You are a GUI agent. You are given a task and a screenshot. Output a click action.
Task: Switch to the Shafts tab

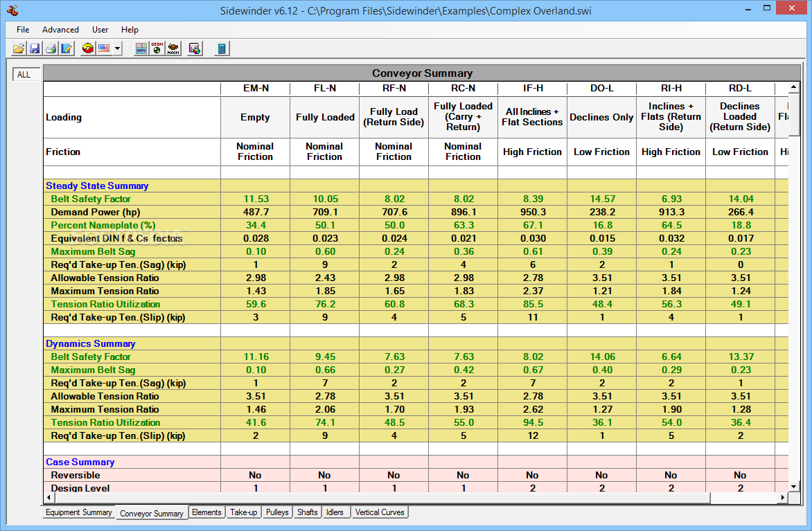click(307, 512)
